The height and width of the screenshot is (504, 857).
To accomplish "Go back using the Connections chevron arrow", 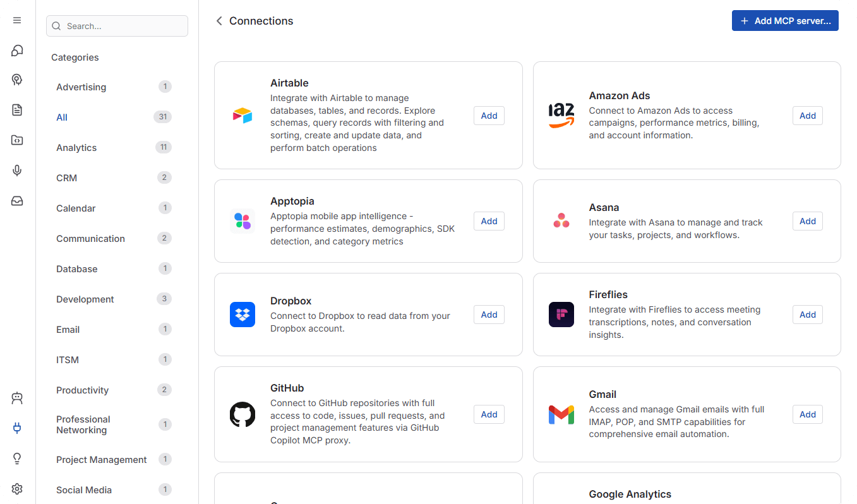I will pos(219,21).
